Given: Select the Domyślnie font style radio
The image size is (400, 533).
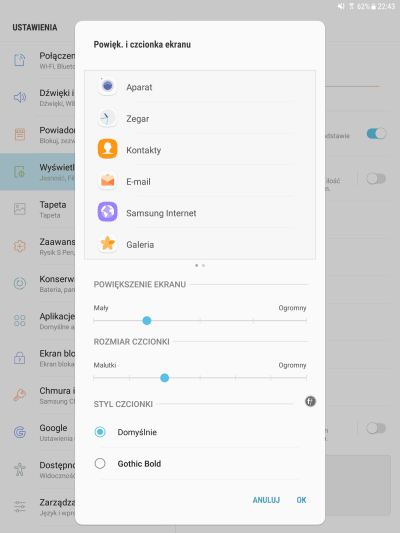Looking at the screenshot, I should 100,432.
